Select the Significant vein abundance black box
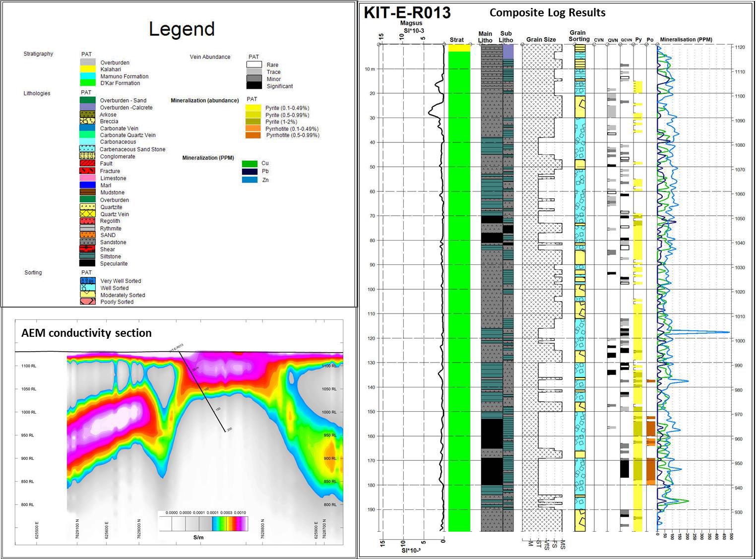The image size is (756, 559). (254, 86)
